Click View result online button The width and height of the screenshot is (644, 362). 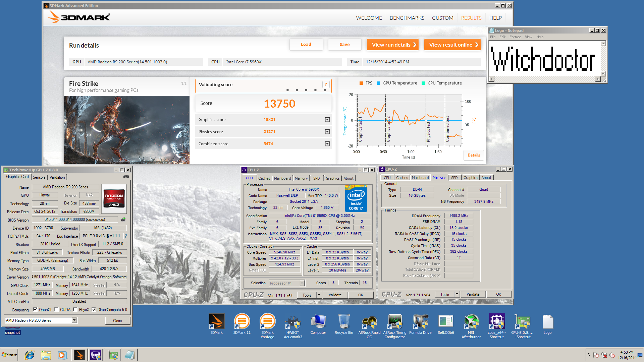(452, 45)
